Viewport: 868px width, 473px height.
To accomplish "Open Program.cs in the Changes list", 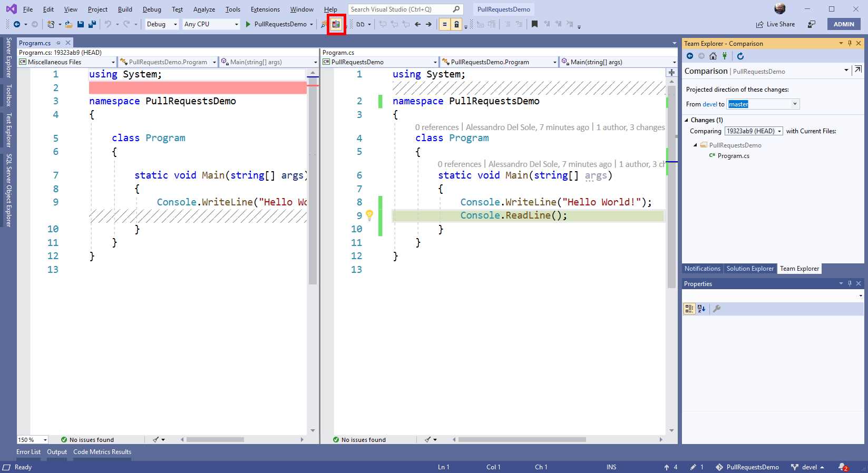I will tap(733, 156).
